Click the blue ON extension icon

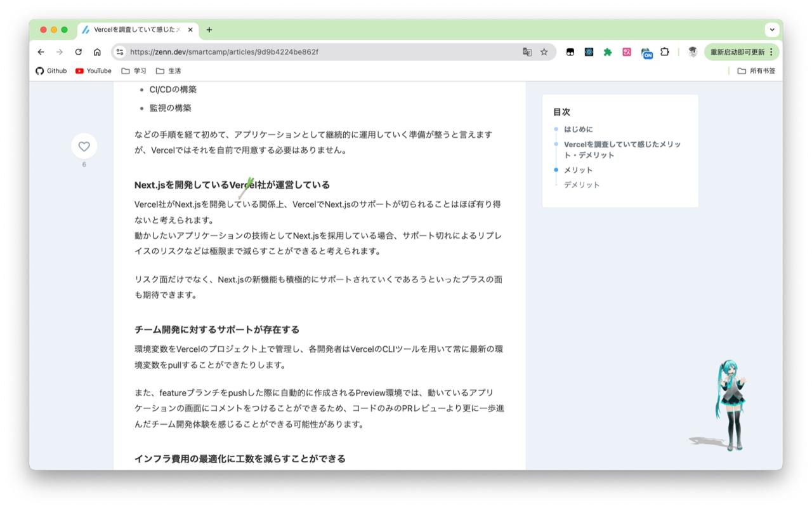pyautogui.click(x=646, y=52)
